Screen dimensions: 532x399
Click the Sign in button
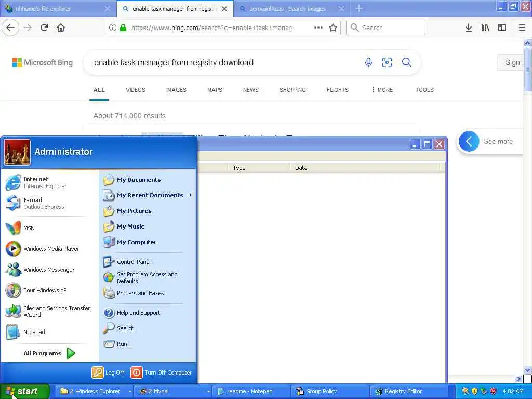tap(511, 62)
